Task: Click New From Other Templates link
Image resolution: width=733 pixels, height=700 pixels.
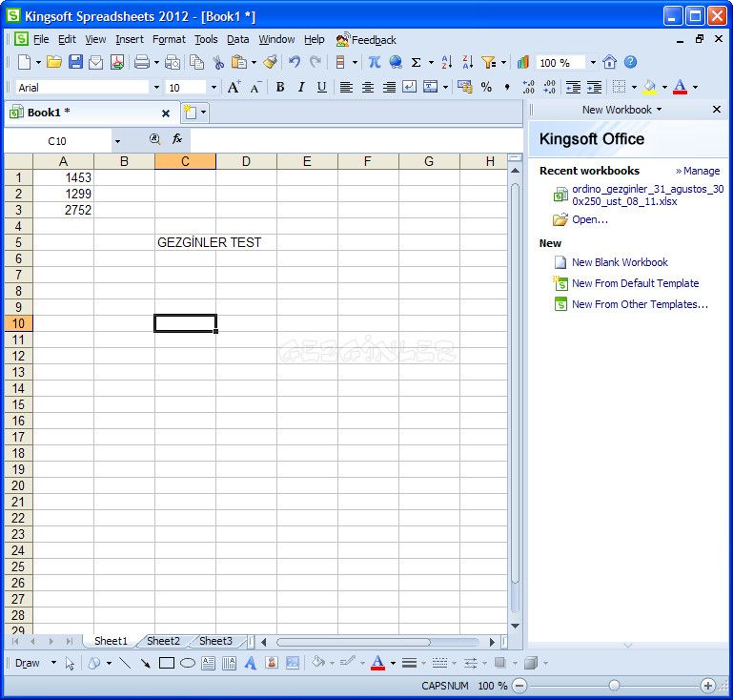Action: tap(640, 304)
